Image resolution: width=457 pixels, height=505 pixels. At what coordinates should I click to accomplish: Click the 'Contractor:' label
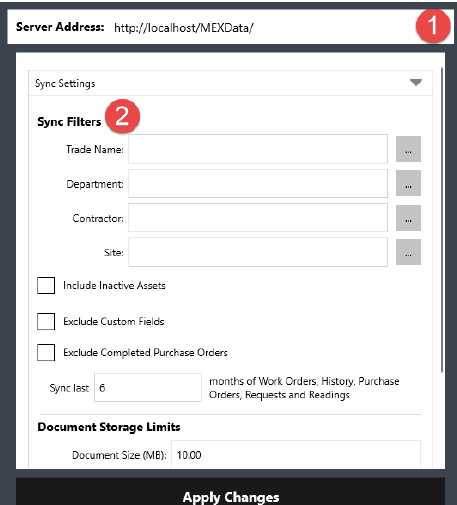tap(98, 218)
